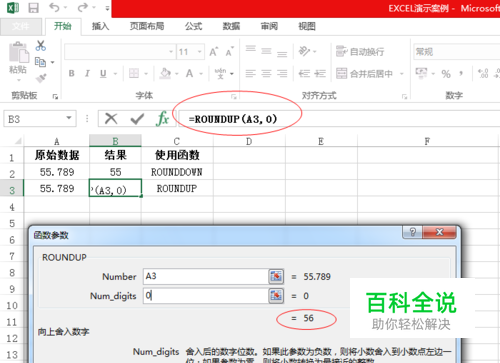Decrease font size with smaller A
500x363 pixels.
(230, 52)
